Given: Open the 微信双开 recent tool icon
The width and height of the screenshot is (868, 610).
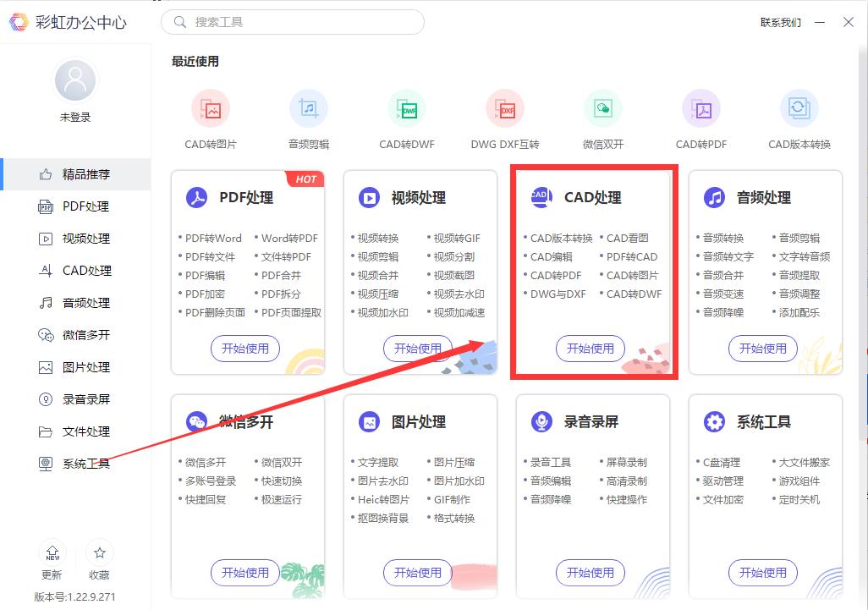Looking at the screenshot, I should pos(603,108).
